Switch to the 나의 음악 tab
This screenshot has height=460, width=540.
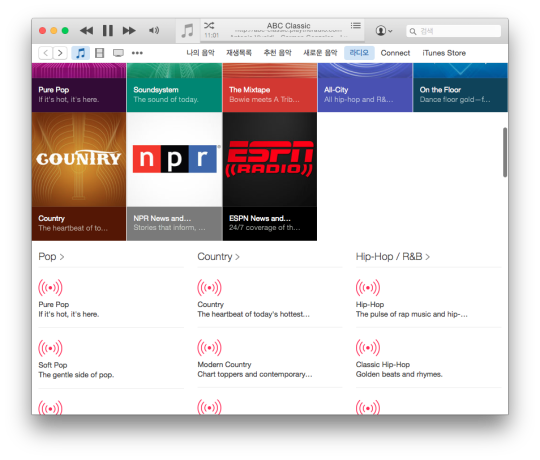tap(200, 53)
